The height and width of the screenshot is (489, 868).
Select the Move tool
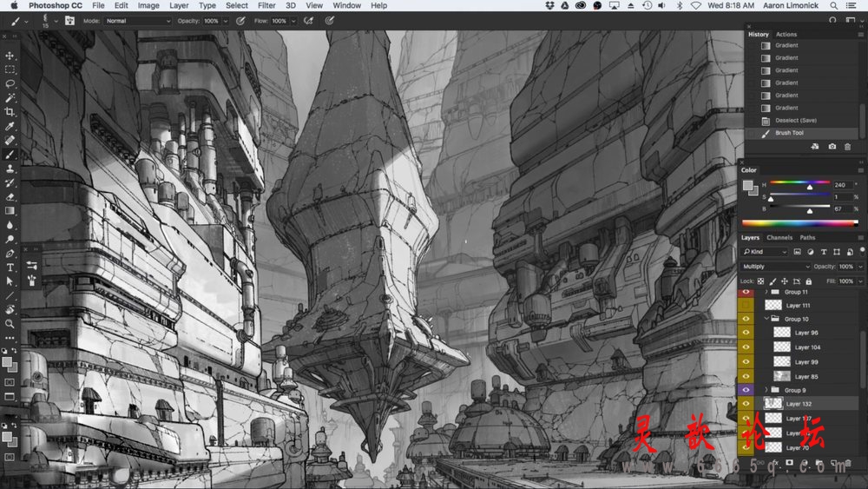(x=10, y=56)
